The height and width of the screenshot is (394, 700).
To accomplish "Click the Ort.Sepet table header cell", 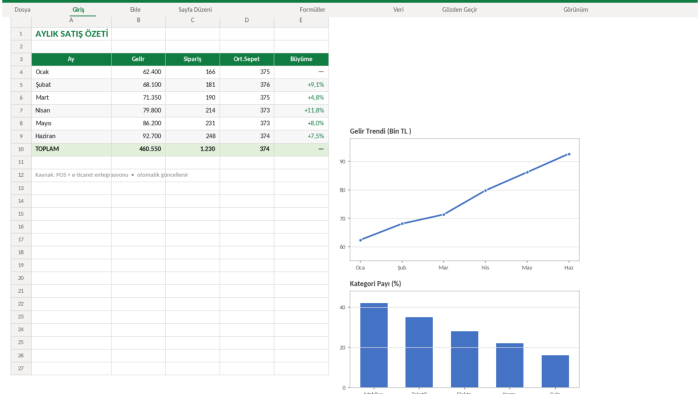I will (x=247, y=59).
